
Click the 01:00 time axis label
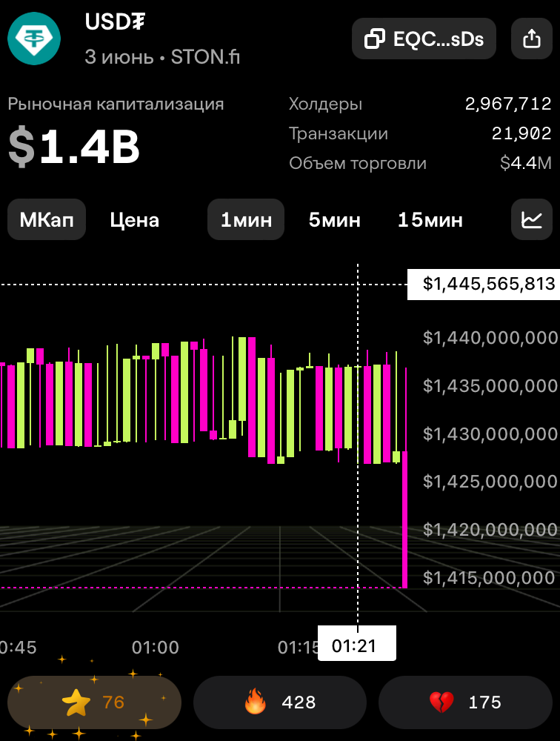pos(156,648)
